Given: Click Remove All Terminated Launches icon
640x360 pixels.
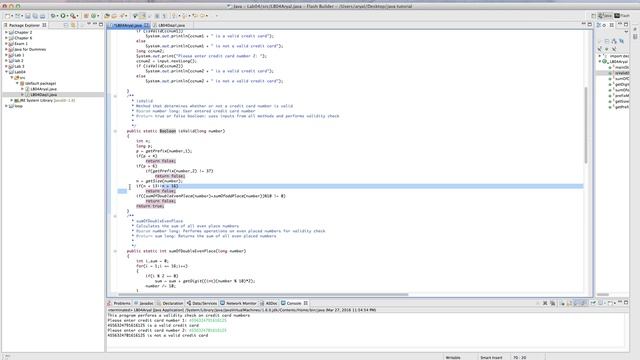Looking at the screenshot, I should pos(552,303).
